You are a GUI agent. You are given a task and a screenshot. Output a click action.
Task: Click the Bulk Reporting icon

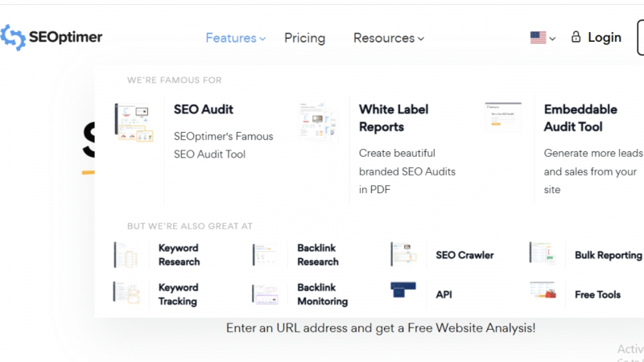coord(543,253)
